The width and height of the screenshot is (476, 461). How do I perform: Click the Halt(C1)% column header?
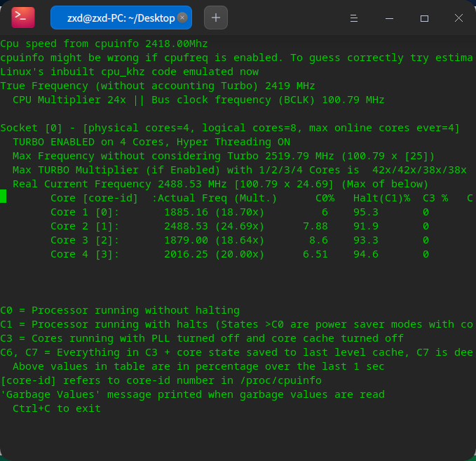tap(381, 198)
